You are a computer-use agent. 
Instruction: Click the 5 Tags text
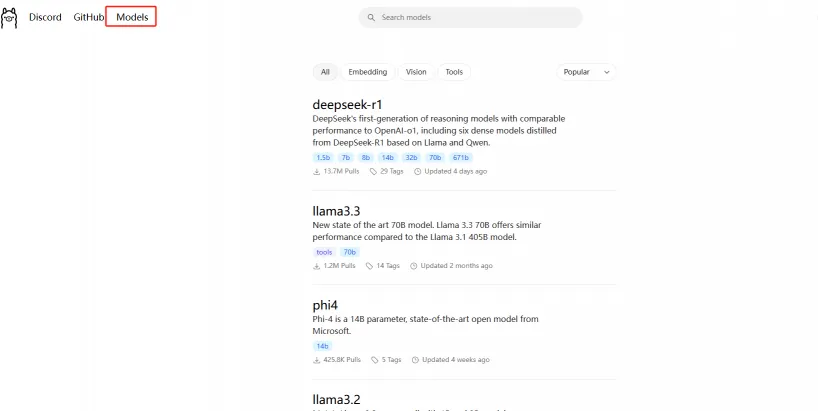click(x=391, y=360)
